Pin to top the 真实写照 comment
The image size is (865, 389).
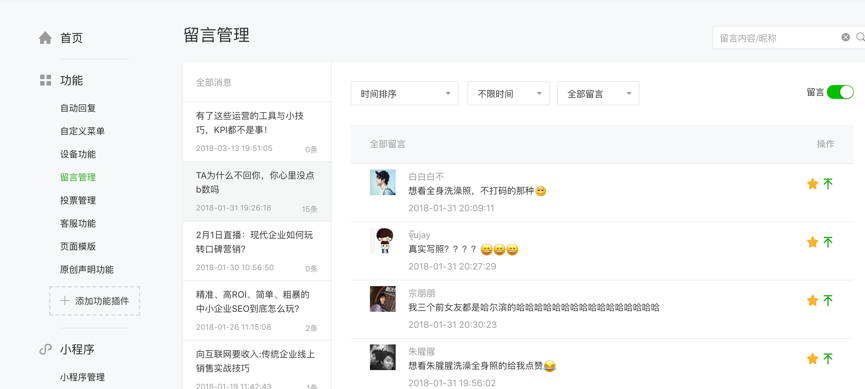827,242
